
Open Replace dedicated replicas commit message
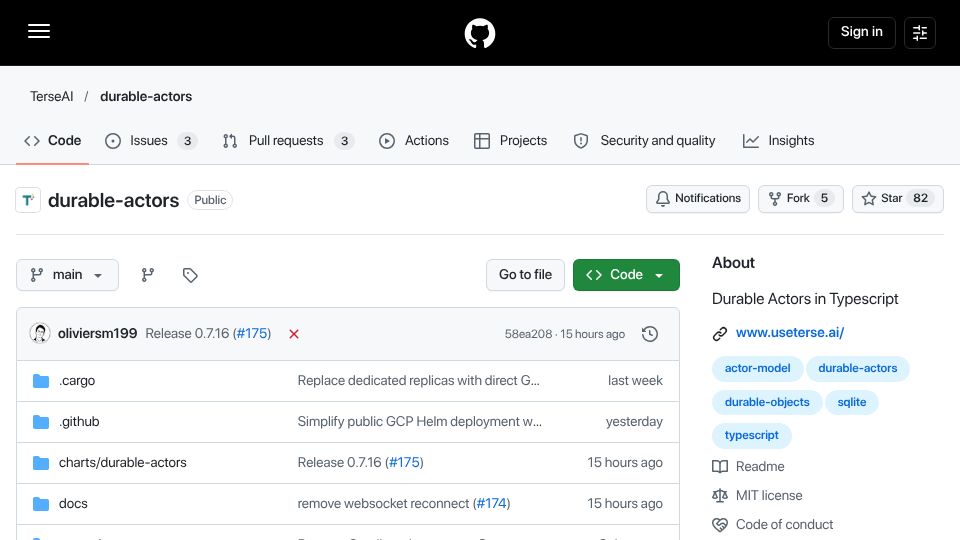[x=418, y=381]
